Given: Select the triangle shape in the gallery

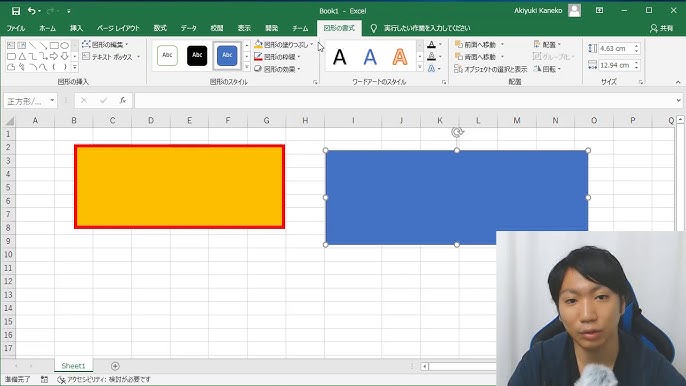Looking at the screenshot, I should (22, 56).
